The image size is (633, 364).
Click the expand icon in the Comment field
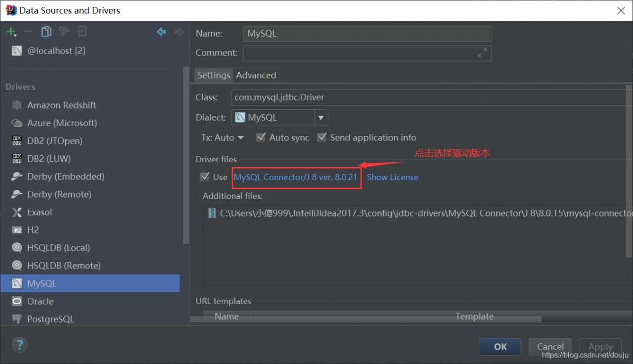[x=483, y=53]
